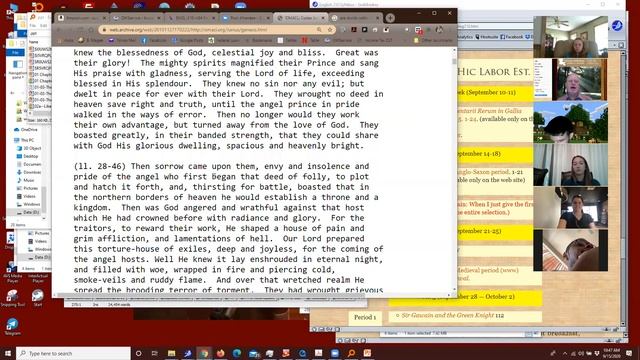Open the Action Center notifications icon
This screenshot has width=640, height=360.
coord(629,353)
